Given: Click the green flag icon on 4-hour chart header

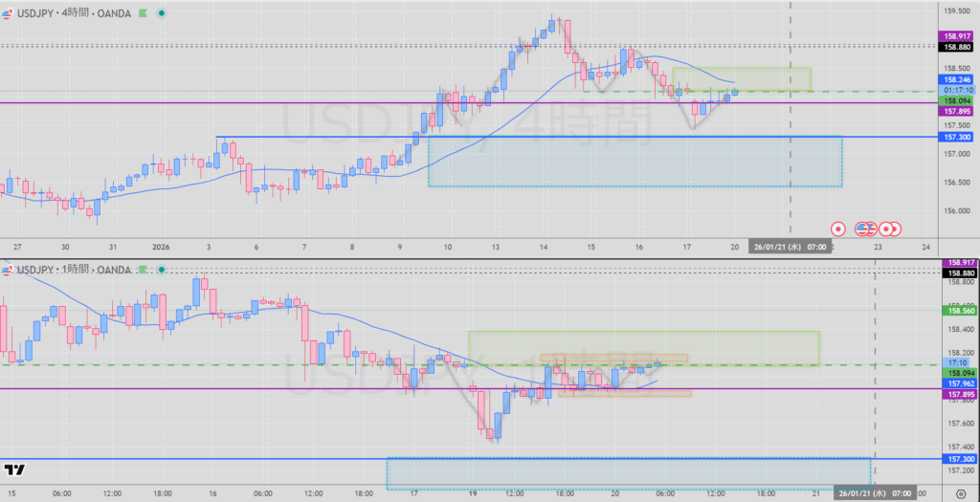Looking at the screenshot, I should [141, 13].
